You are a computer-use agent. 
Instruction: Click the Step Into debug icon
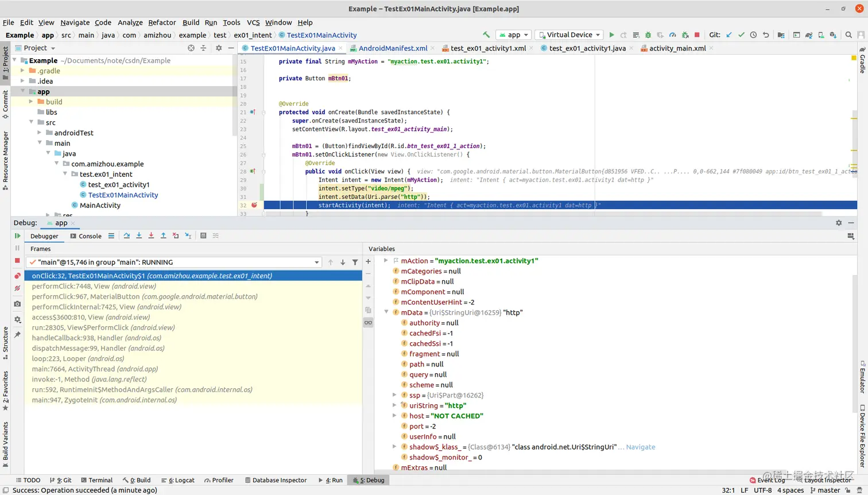tap(139, 236)
